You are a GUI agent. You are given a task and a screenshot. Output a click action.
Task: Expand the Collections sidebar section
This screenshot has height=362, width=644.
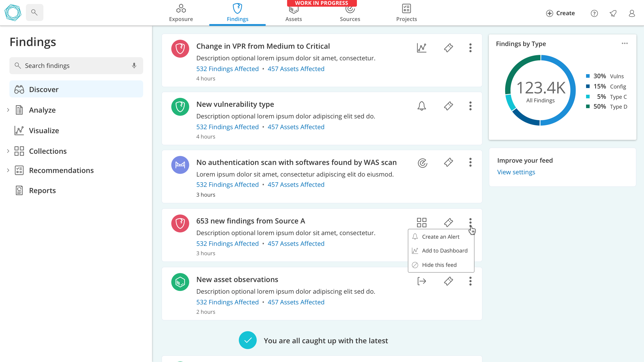8,151
